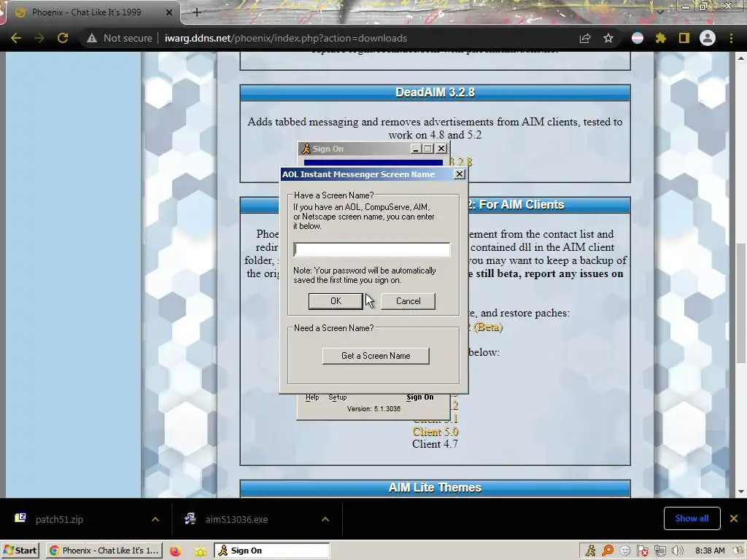The height and width of the screenshot is (560, 747).
Task: Close the downloads bar
Action: click(734, 518)
